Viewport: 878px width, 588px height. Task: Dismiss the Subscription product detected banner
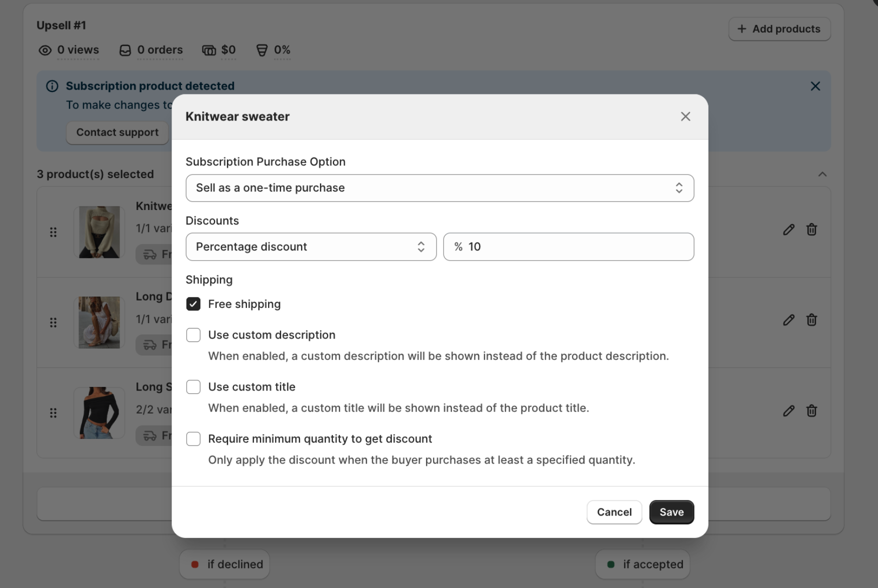[x=815, y=86]
